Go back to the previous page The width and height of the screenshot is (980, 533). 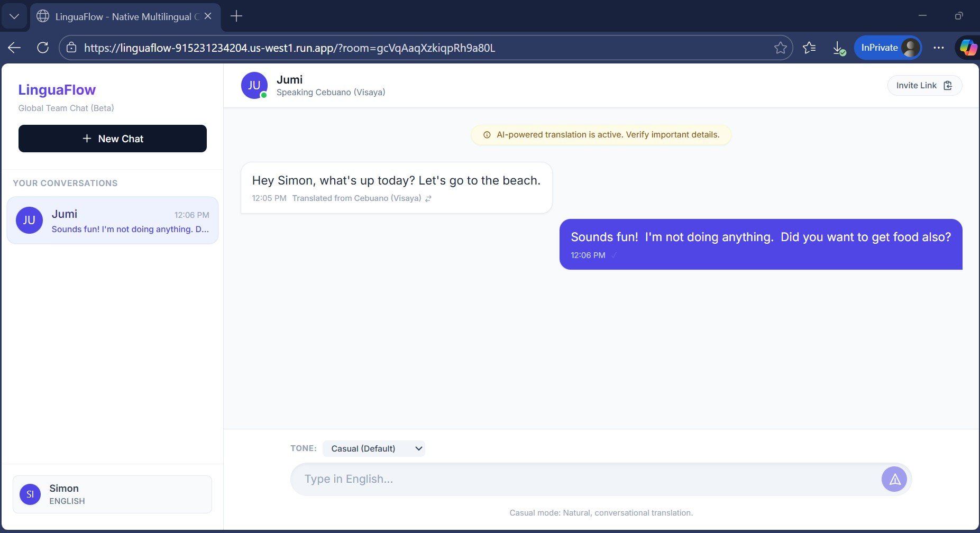click(x=14, y=48)
